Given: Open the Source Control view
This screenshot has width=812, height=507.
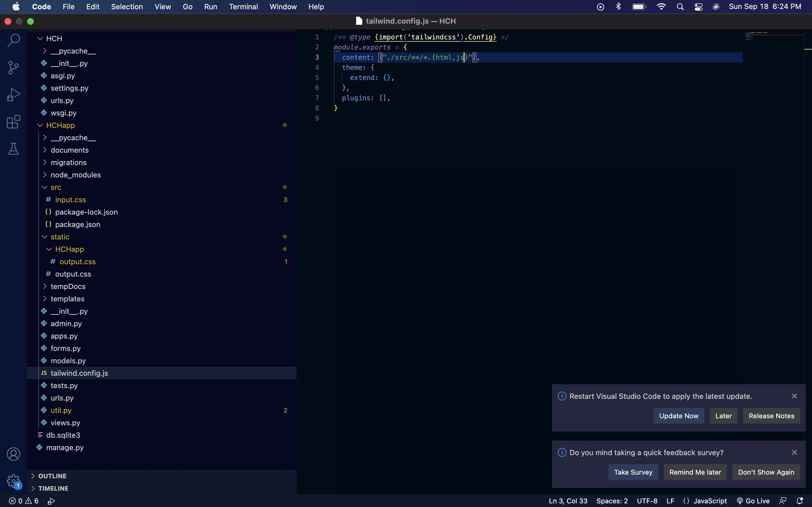Looking at the screenshot, I should point(14,67).
